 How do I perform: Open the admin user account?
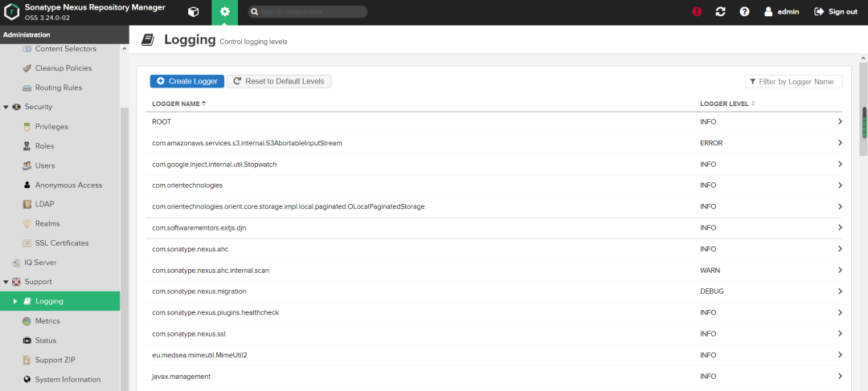782,11
